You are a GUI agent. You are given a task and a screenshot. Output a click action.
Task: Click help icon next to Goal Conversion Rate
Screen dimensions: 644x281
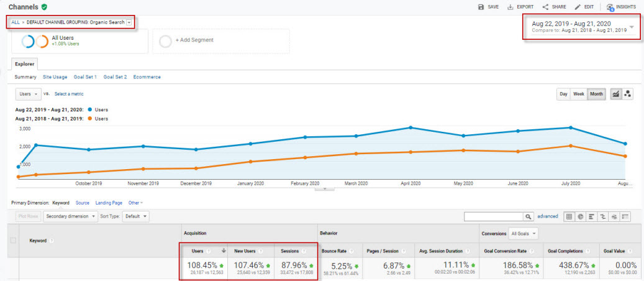click(x=532, y=251)
